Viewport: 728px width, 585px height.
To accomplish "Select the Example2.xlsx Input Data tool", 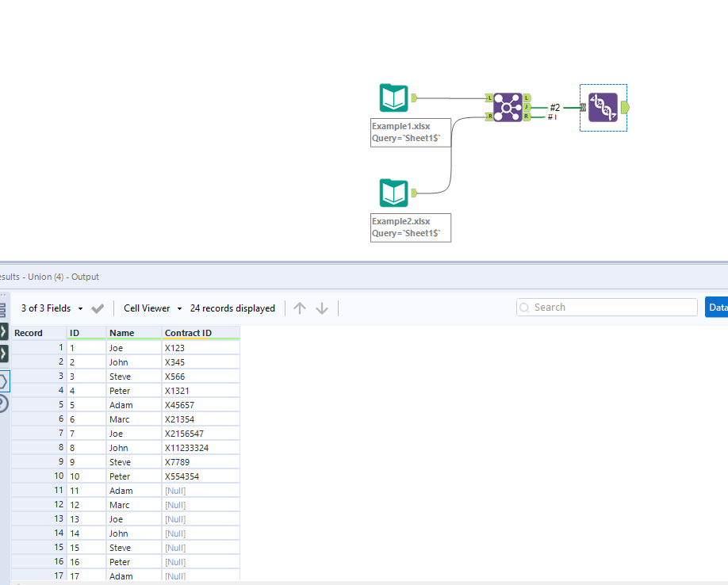I will (x=393, y=193).
